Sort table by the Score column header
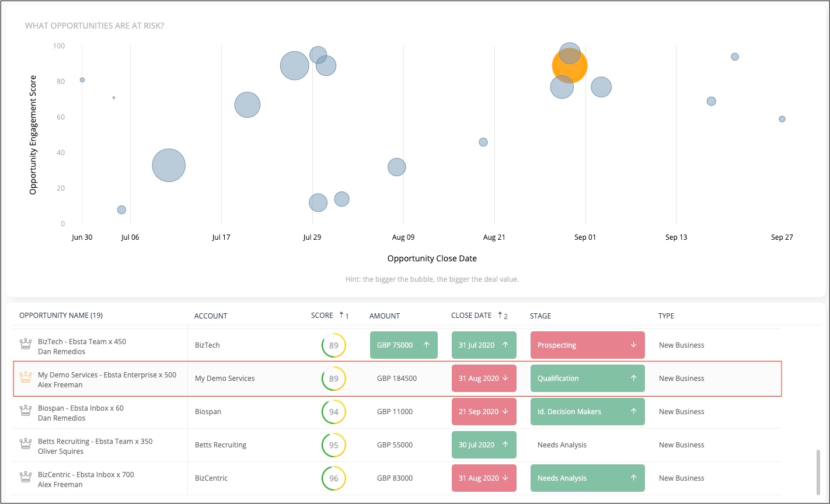The image size is (830, 504). 322,316
